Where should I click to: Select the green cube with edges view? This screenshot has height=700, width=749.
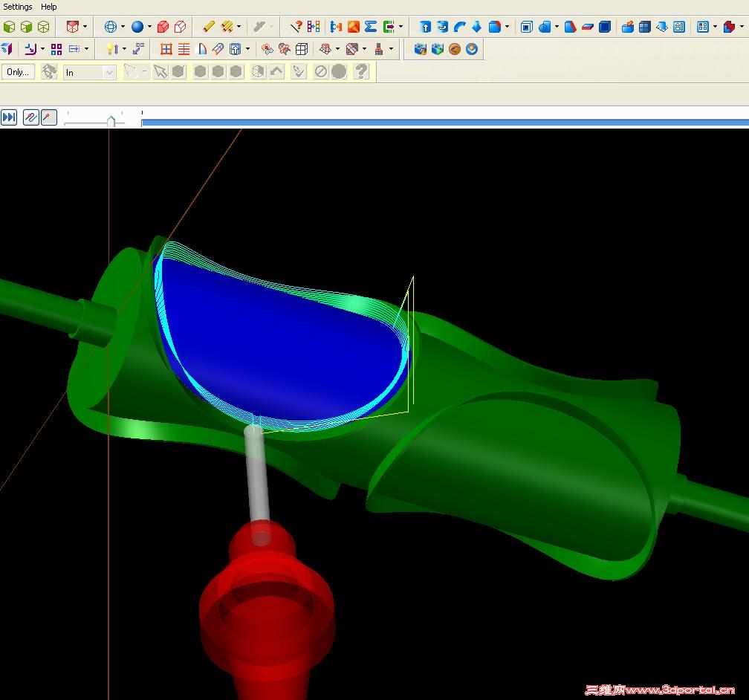[26, 27]
